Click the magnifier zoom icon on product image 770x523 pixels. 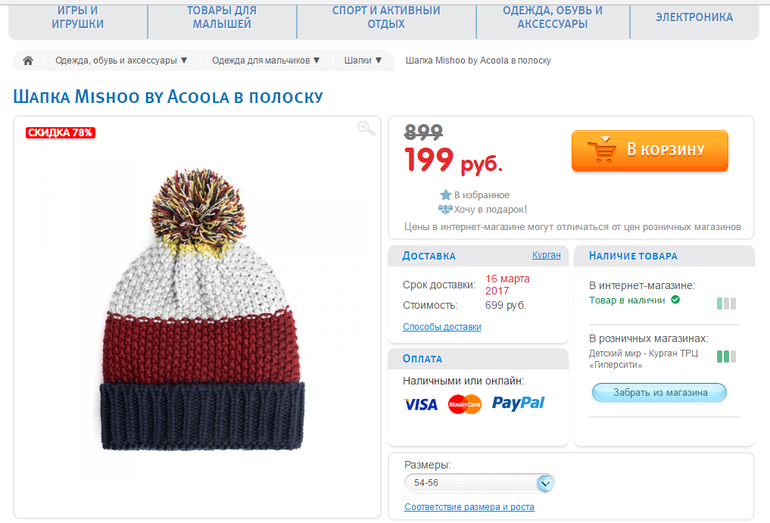[x=366, y=128]
